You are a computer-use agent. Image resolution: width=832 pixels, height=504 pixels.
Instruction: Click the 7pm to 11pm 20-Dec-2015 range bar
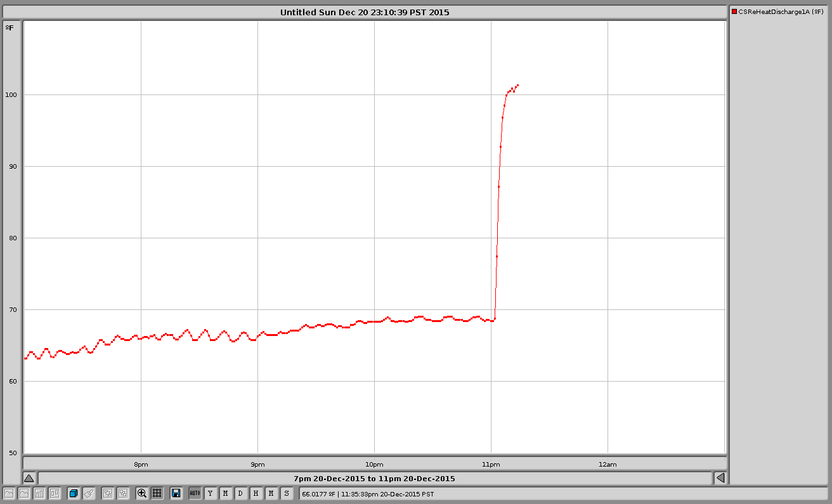click(x=375, y=478)
